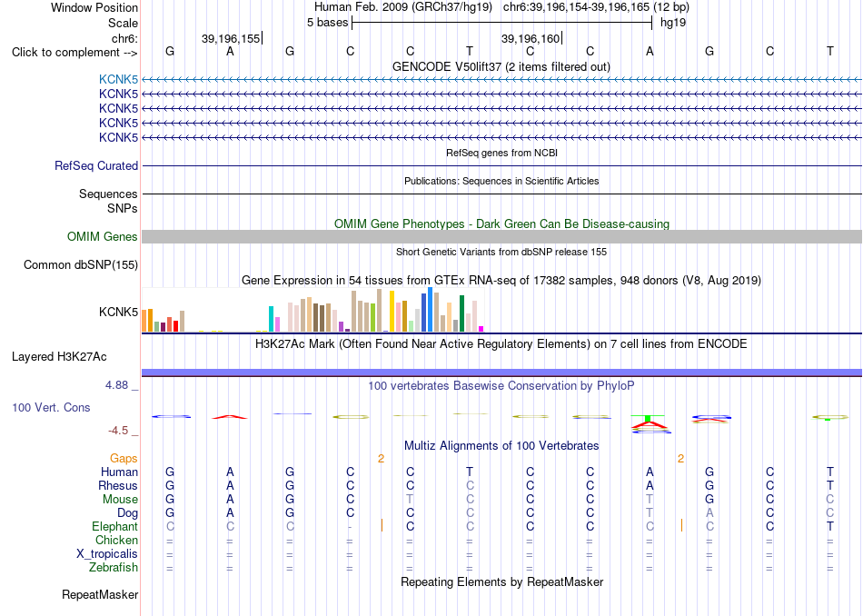
Task: Click the Scale label
Action: (124, 23)
